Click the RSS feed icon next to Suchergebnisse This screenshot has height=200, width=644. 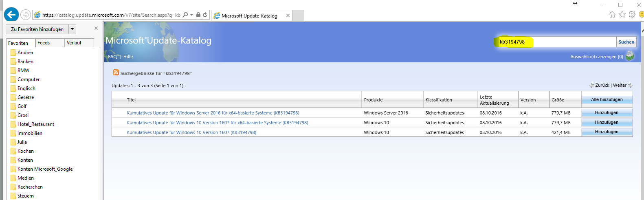coord(116,73)
